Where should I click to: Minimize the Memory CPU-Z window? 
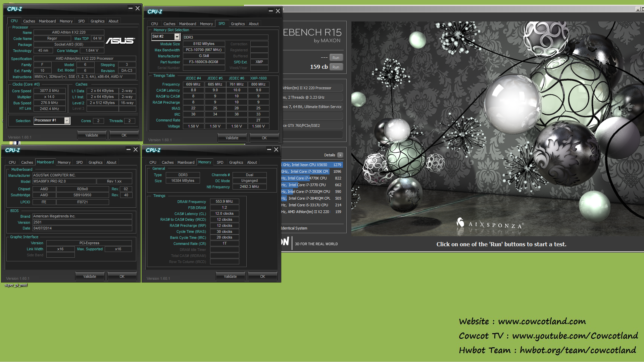tap(269, 150)
